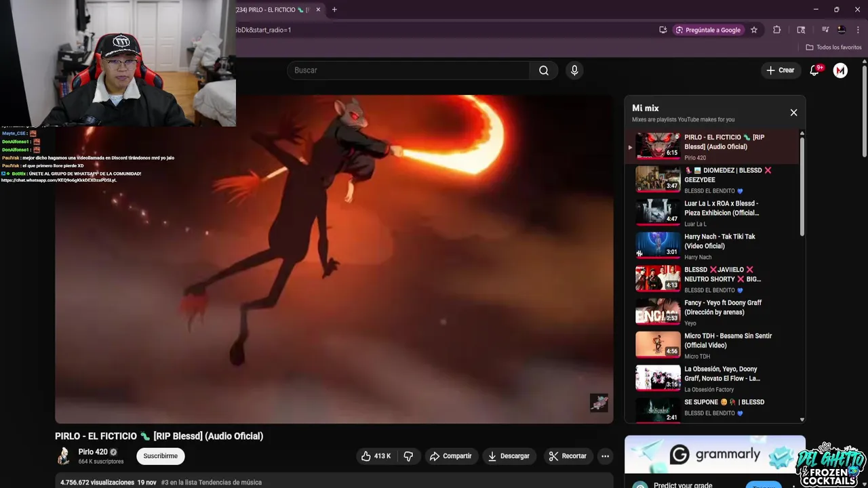868x488 pixels.
Task: Click the search magnifier button
Action: pyautogui.click(x=544, y=70)
